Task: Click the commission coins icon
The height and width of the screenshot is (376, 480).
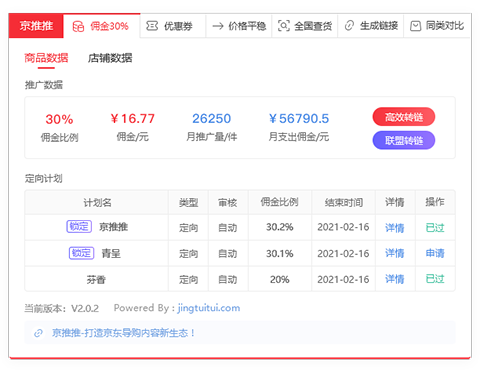Action: tap(78, 26)
